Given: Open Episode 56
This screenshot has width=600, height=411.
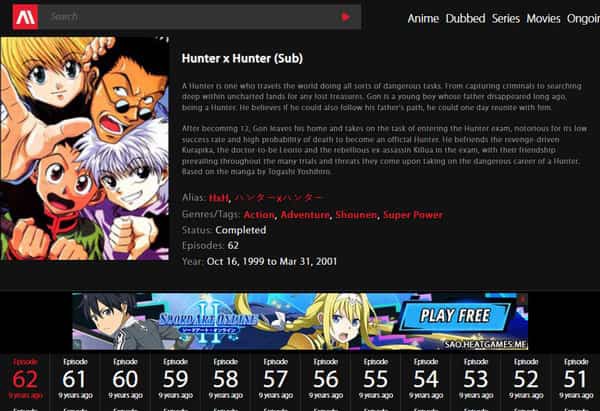Looking at the screenshot, I should coord(326,379).
